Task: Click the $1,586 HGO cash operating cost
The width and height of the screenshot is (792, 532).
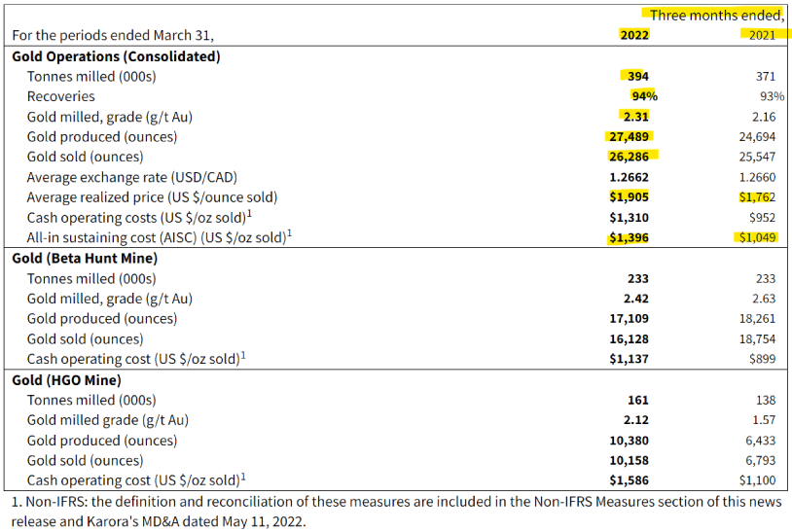Action: point(630,480)
